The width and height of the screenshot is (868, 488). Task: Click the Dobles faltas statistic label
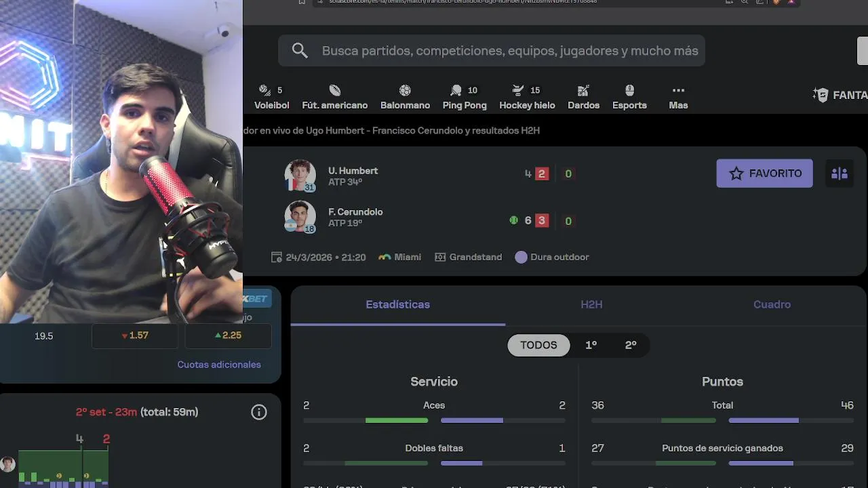[x=434, y=448]
